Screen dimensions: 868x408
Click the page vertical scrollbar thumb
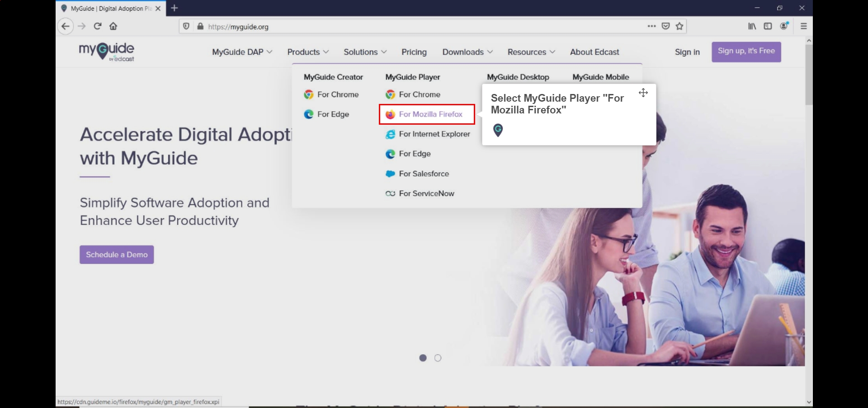(809, 75)
